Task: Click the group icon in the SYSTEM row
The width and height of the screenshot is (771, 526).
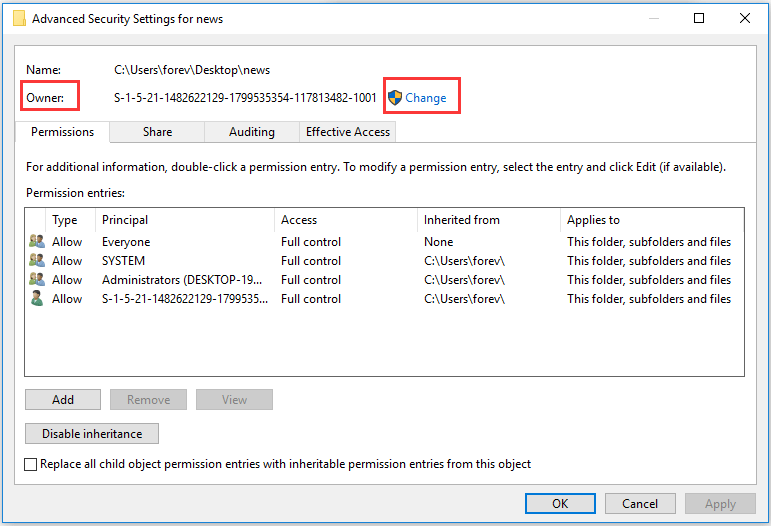Action: tap(36, 261)
